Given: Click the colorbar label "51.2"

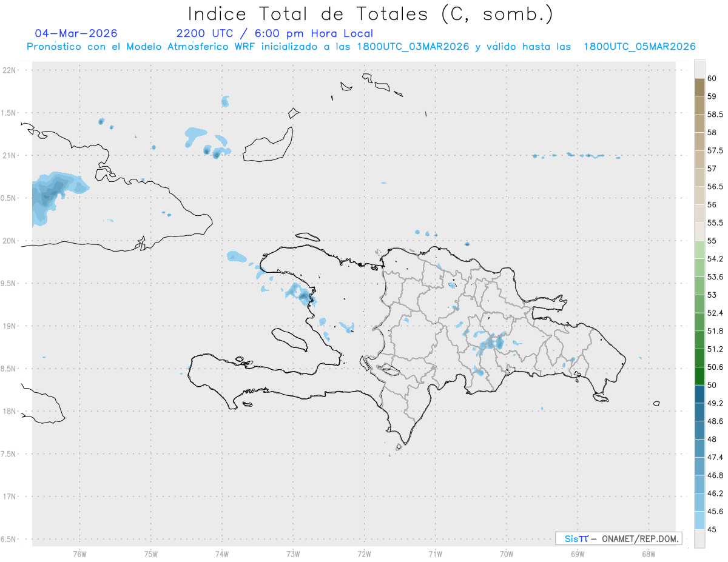Looking at the screenshot, I should (715, 349).
